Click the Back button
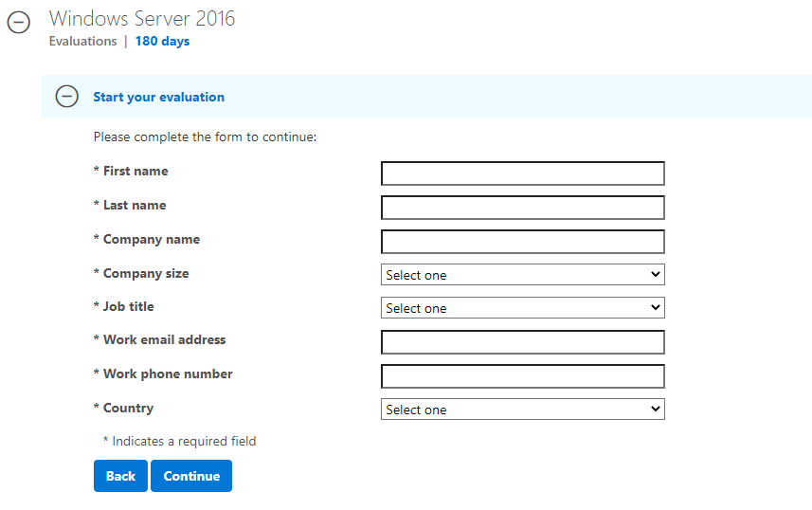The width and height of the screenshot is (812, 510). pyautogui.click(x=120, y=476)
